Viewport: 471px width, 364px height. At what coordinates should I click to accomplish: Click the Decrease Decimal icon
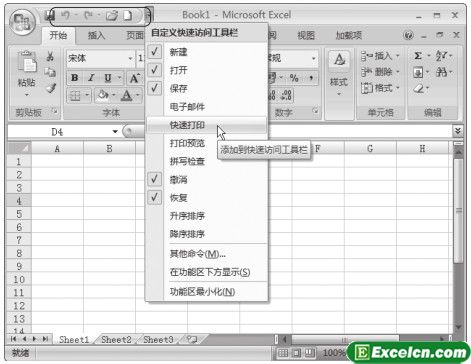click(287, 95)
